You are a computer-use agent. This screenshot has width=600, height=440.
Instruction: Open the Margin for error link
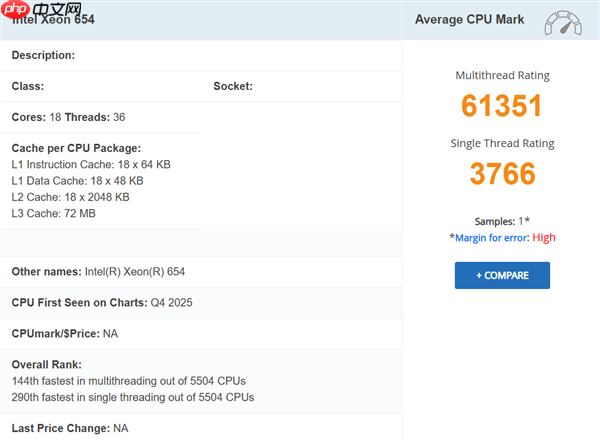[492, 237]
